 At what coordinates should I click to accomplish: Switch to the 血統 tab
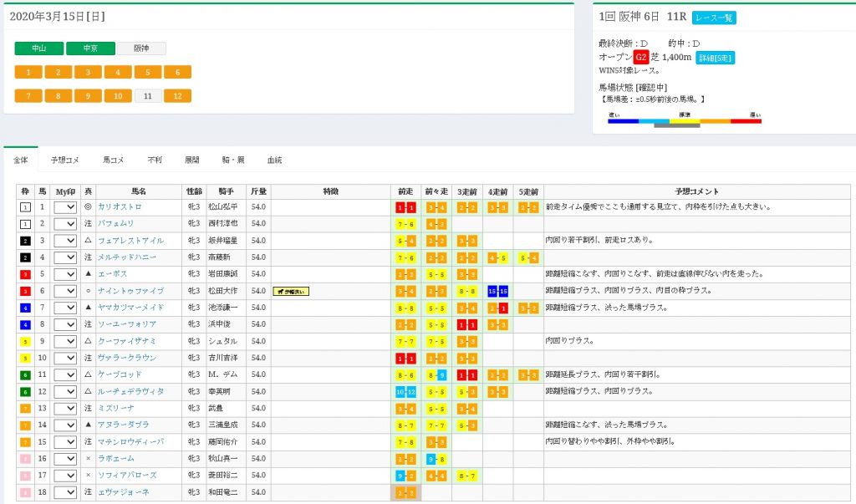(x=274, y=160)
